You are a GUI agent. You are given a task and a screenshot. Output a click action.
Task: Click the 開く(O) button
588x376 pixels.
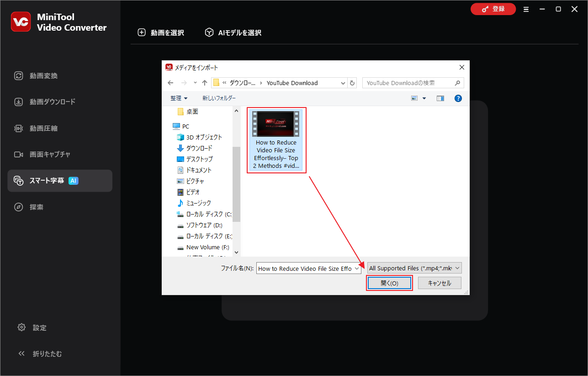coord(389,283)
